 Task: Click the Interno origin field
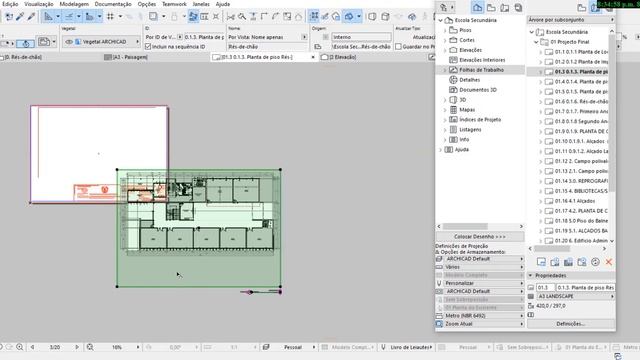(361, 37)
